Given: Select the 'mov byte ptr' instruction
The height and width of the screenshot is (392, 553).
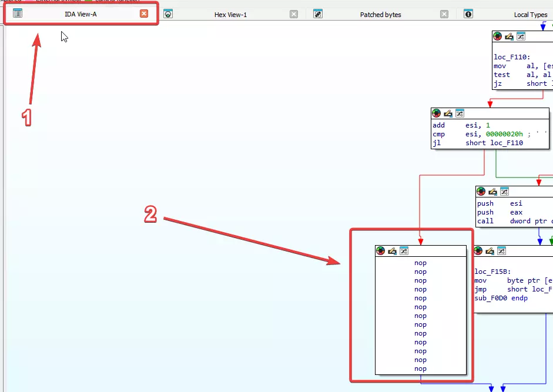Looking at the screenshot, I should 514,280.
